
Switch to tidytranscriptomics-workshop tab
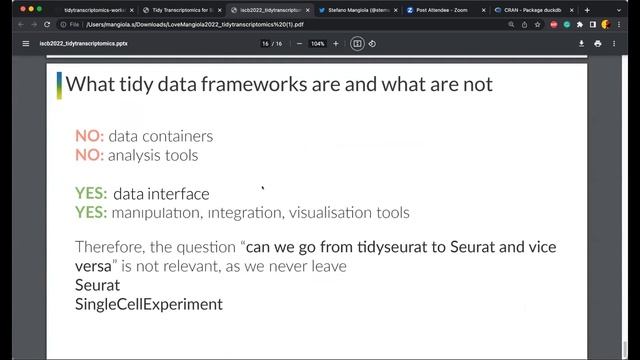click(x=94, y=10)
